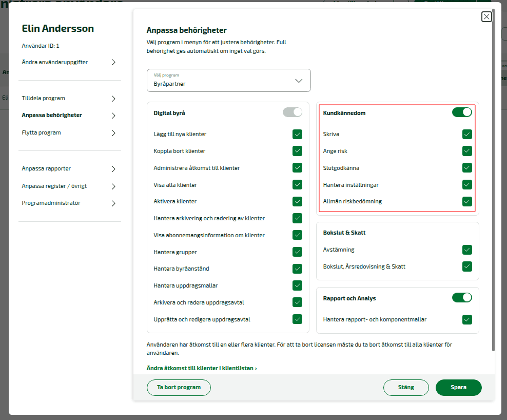Uncheck Allmän riskbedömning checkbox
Screen dimensions: 507x420
pyautogui.click(x=467, y=202)
